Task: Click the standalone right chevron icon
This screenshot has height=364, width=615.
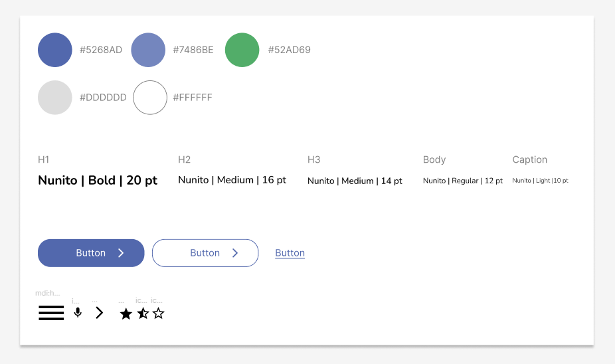Action: [x=100, y=313]
